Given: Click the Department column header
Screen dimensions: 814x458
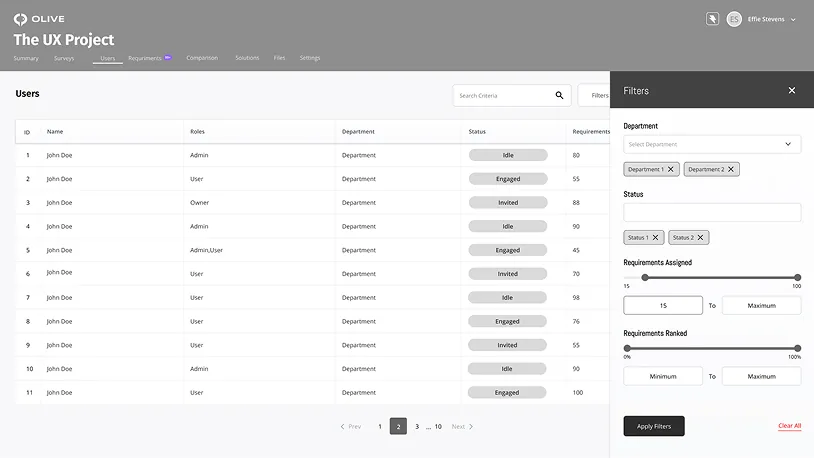Looking at the screenshot, I should point(358,132).
